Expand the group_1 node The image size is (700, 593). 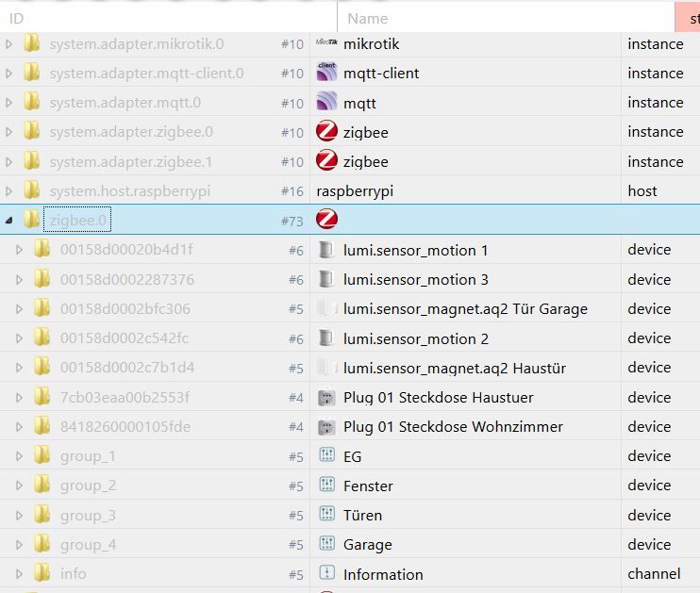(x=19, y=456)
